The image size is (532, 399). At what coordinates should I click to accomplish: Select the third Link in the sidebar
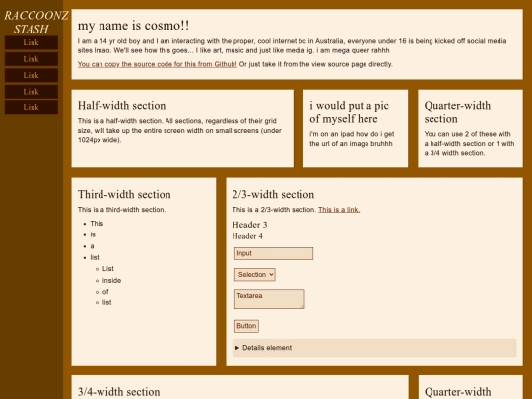[32, 75]
